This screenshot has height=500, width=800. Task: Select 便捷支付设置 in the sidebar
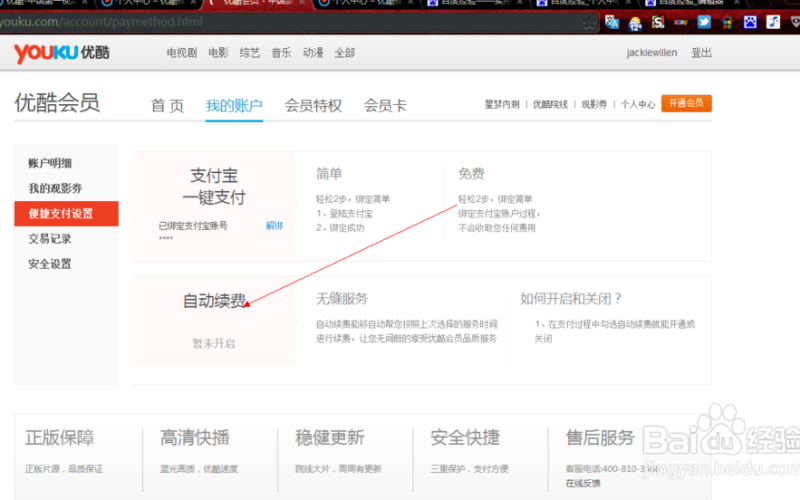tap(66, 213)
